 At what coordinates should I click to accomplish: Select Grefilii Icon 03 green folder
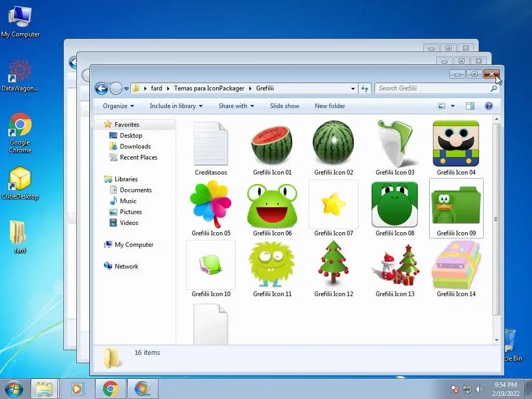[395, 148]
